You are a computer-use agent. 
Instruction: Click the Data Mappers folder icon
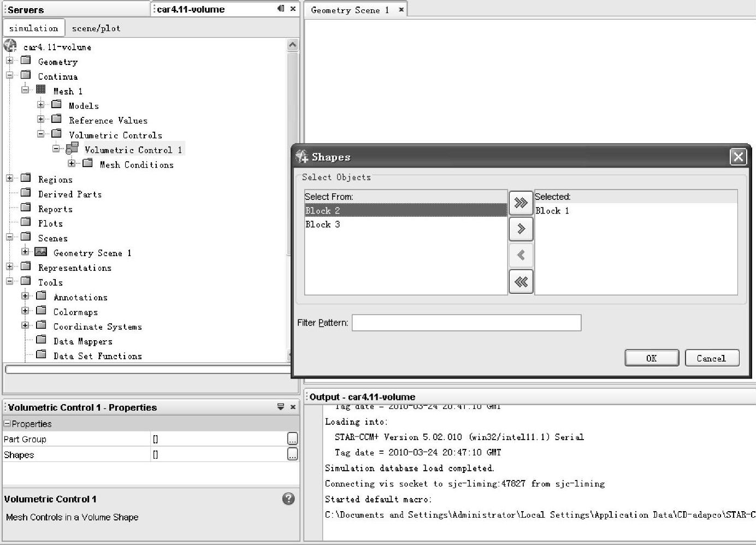[41, 340]
